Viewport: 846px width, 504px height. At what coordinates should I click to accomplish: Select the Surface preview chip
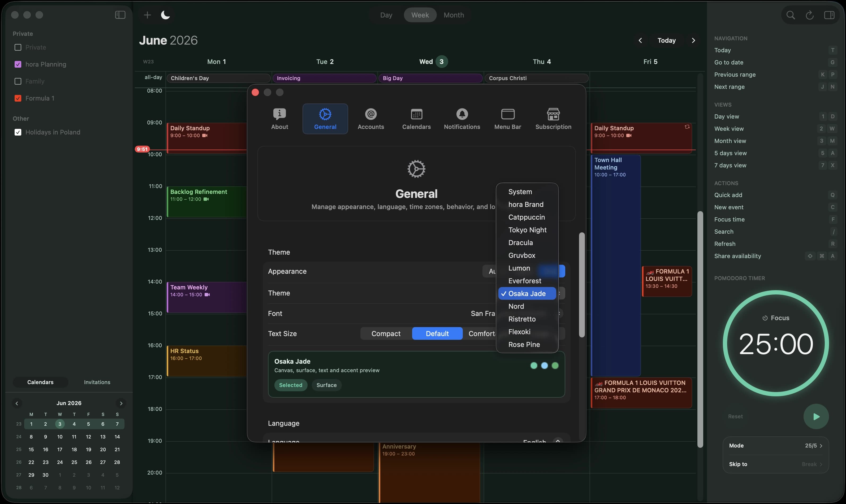tap(326, 385)
